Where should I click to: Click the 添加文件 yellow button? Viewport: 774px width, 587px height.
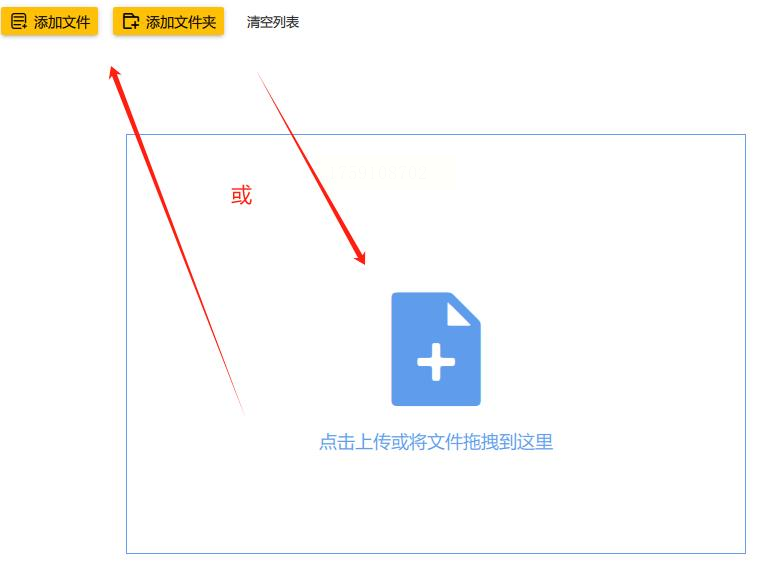point(49,22)
